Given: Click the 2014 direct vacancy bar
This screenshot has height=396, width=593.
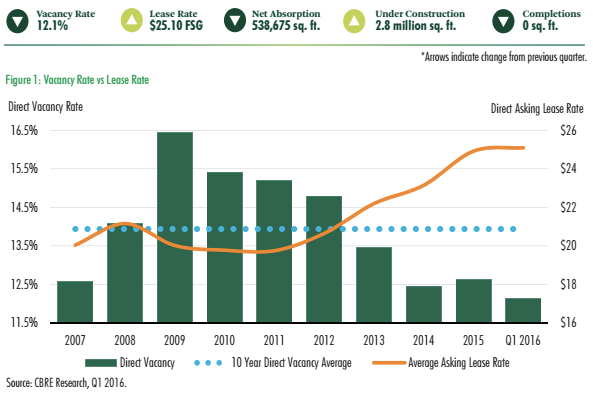Looking at the screenshot, I should 424,304.
